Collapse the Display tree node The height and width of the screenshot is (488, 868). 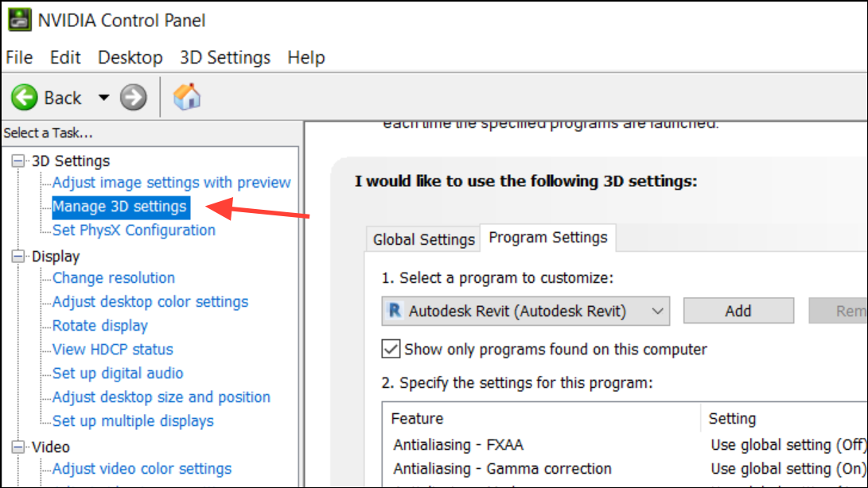click(x=18, y=257)
